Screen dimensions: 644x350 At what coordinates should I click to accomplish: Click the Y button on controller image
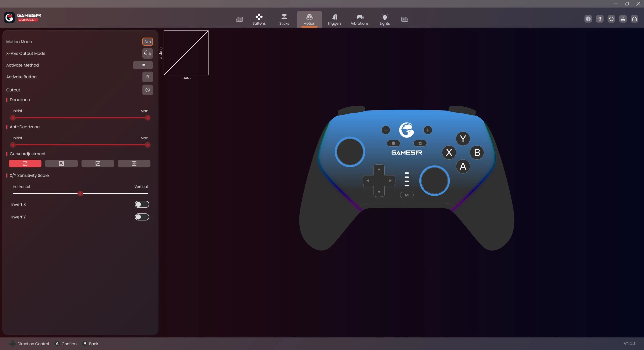click(x=463, y=139)
